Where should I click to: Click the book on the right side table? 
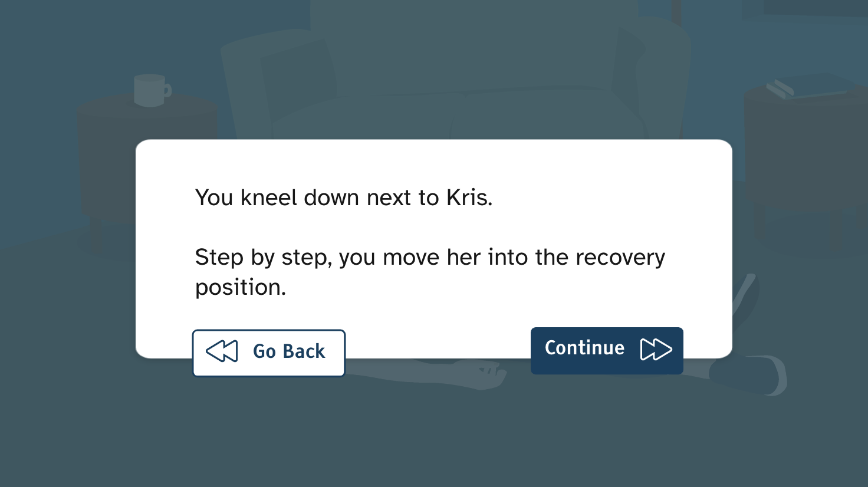[x=814, y=86]
